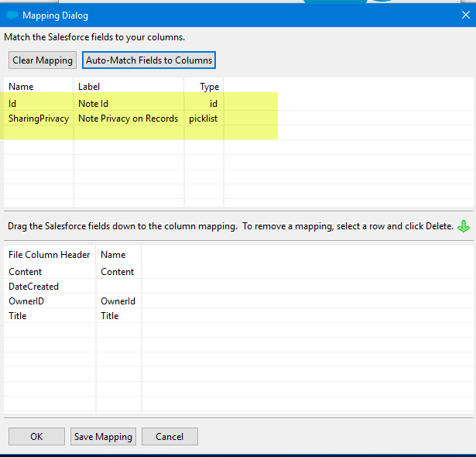
Task: Select the Content file column row
Action: 238,272
